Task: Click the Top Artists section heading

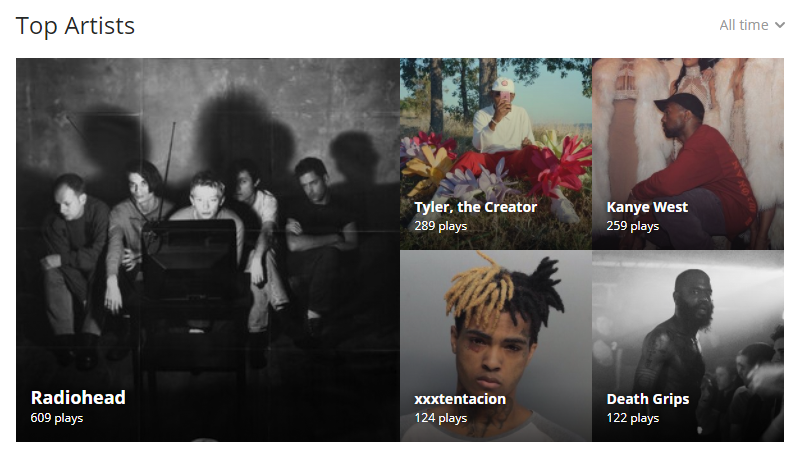Action: point(75,26)
